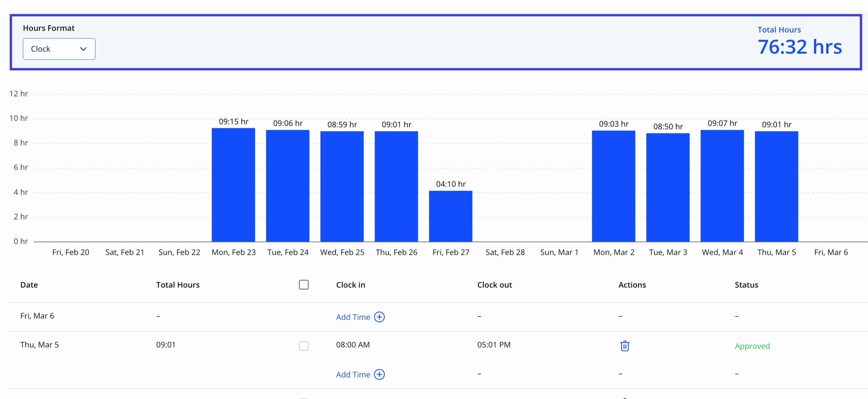Click the Hours Format label
Viewport: 868px width, 399px height.
49,28
